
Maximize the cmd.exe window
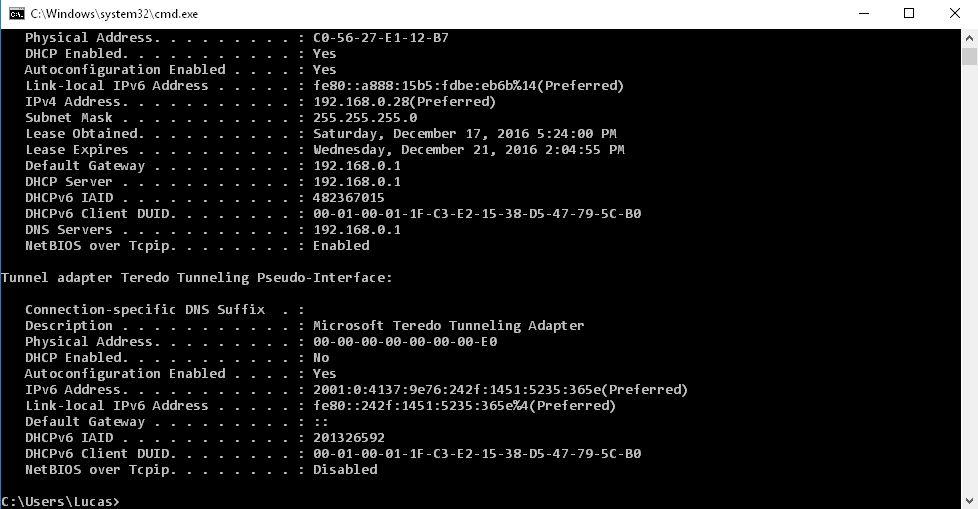click(909, 14)
